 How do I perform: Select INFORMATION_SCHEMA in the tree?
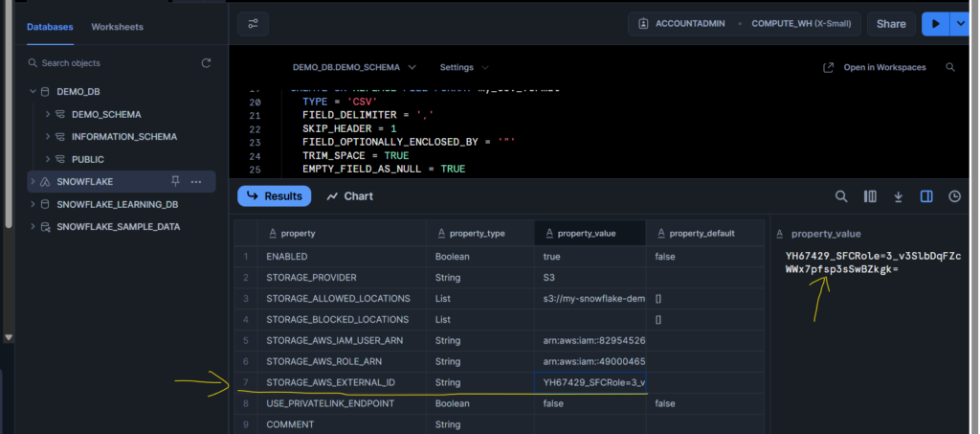(124, 136)
